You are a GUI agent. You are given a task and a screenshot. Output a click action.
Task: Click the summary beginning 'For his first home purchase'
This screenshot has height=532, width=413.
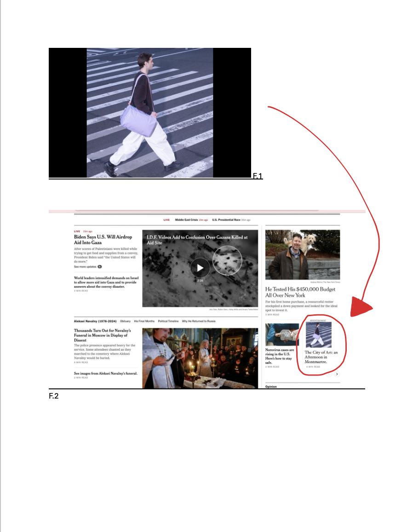click(x=301, y=306)
